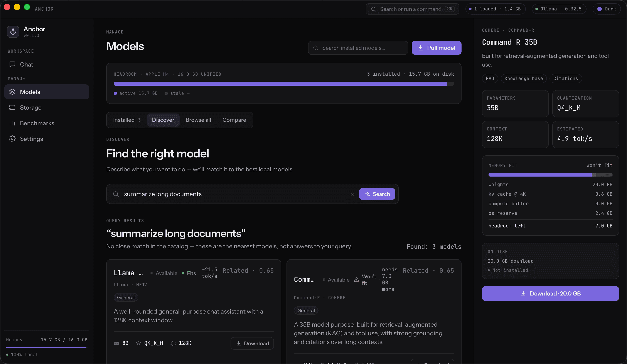Click the Estimated 4.9 tok/s tile
Screen dimensions: 627x364
[585, 134]
